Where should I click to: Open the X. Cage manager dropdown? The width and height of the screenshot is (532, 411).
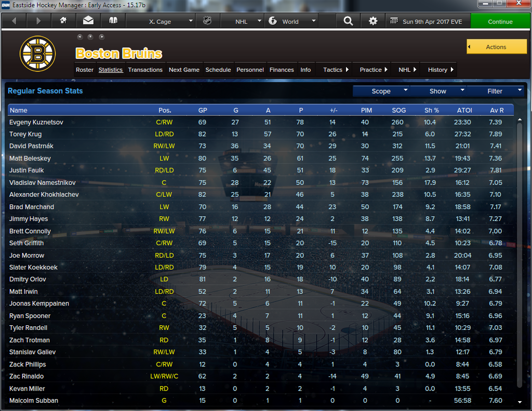coord(160,21)
